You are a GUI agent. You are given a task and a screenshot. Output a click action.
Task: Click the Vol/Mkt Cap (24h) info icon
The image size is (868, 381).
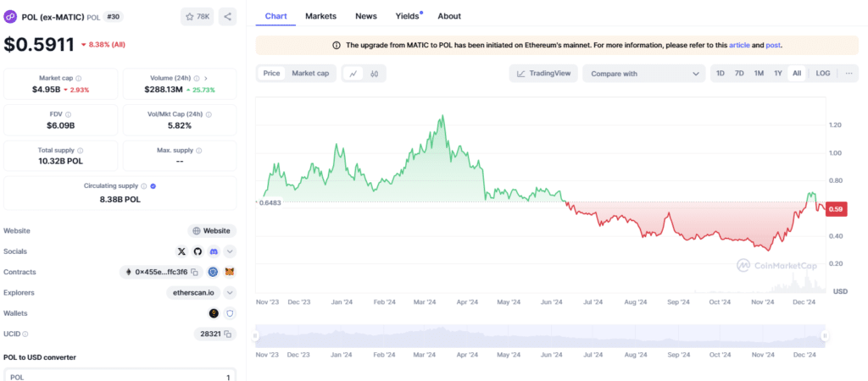pos(209,114)
